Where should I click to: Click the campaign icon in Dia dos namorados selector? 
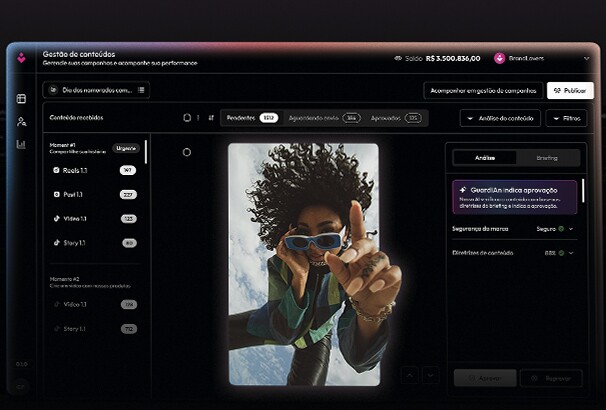point(53,90)
